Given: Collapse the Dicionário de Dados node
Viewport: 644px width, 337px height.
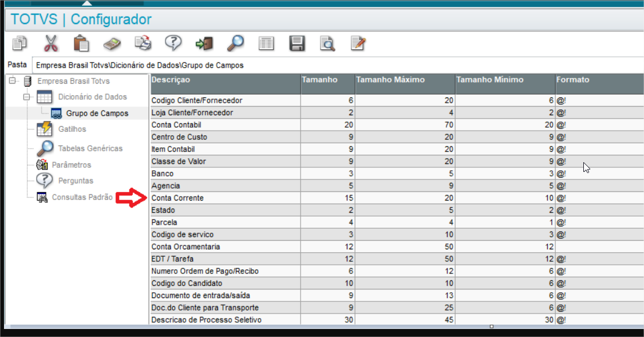Looking at the screenshot, I should (x=27, y=97).
